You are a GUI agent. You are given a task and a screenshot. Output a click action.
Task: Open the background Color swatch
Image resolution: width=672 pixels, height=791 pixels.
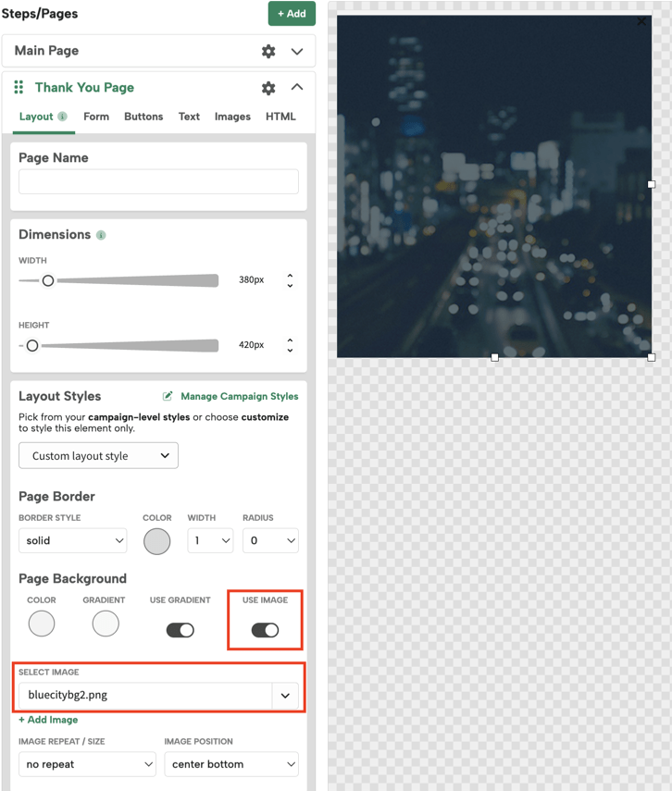tap(42, 624)
